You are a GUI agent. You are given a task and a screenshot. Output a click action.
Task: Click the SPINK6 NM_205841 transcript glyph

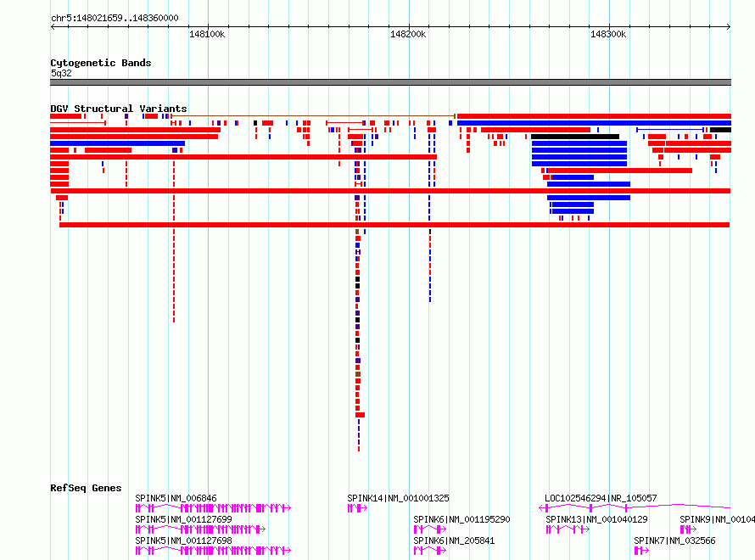pos(429,551)
